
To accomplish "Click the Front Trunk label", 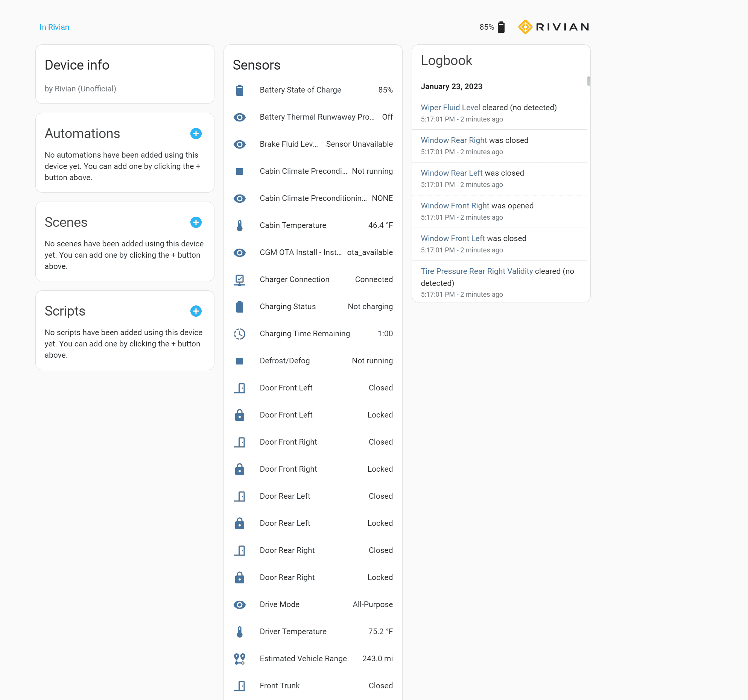I will (280, 686).
